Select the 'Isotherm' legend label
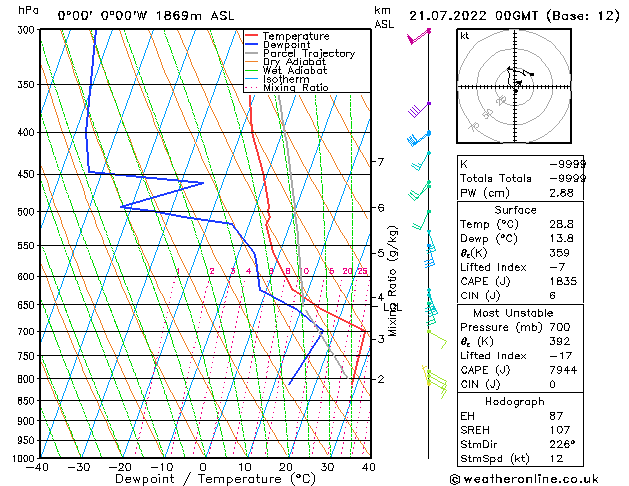 286,79
